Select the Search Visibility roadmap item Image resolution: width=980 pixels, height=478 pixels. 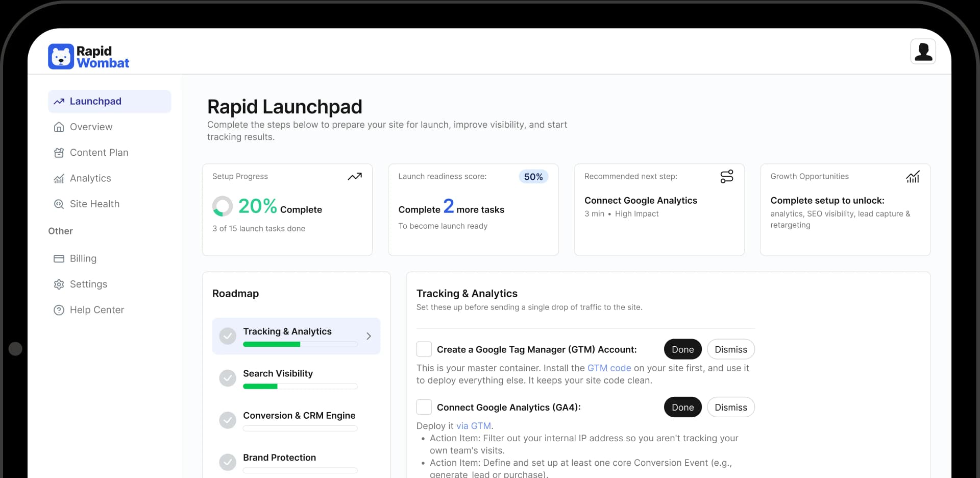pyautogui.click(x=296, y=378)
